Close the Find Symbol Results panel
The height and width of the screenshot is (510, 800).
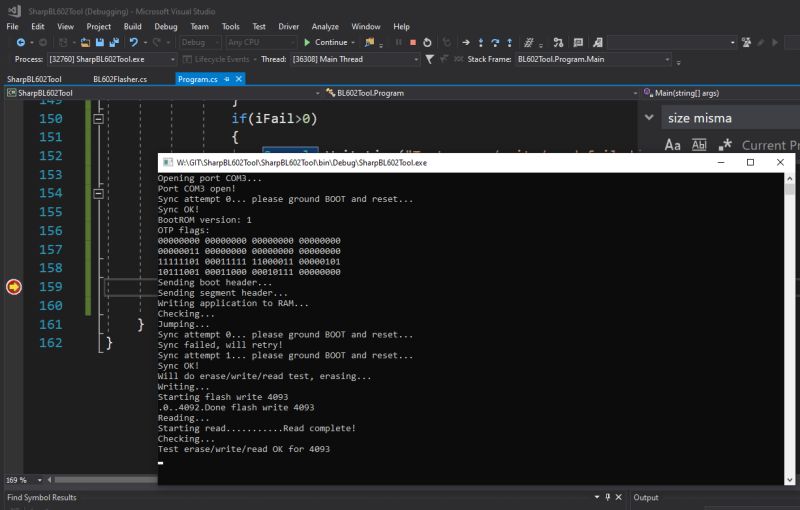coord(618,497)
